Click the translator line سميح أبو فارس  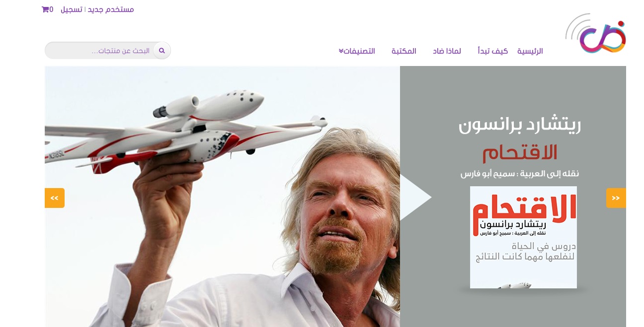[520, 174]
